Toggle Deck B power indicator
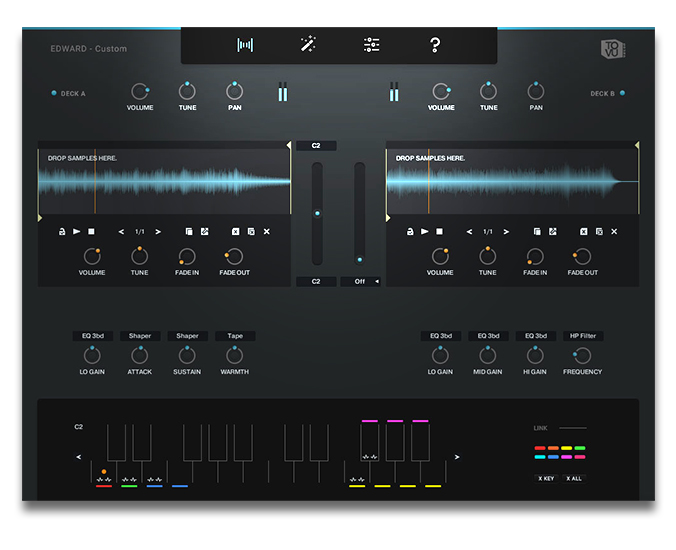This screenshot has width=676, height=550. (x=622, y=94)
